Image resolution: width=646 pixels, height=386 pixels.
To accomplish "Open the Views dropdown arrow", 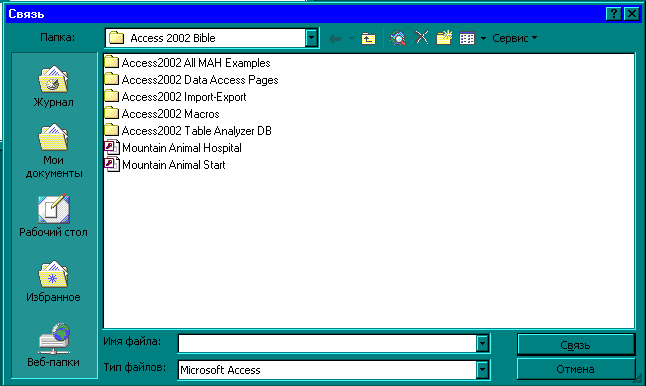I will pyautogui.click(x=483, y=38).
